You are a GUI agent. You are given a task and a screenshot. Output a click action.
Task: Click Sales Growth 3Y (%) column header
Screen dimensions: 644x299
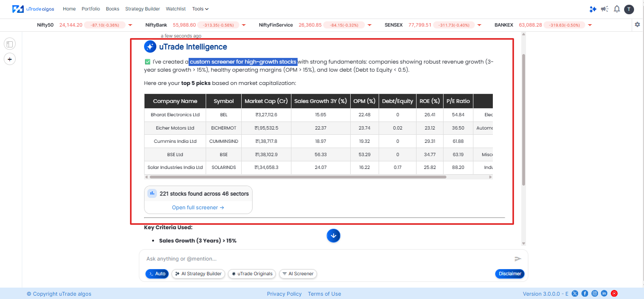pyautogui.click(x=321, y=101)
